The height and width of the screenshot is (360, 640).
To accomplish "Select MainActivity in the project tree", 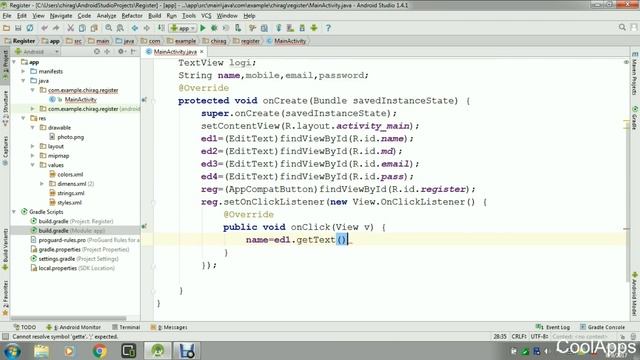I will 80,100.
